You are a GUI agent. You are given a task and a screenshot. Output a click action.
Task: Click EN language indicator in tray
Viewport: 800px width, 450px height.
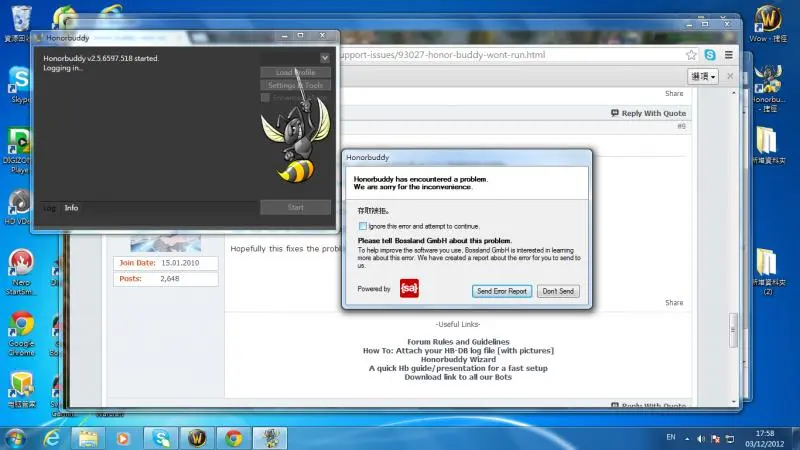[x=671, y=437]
